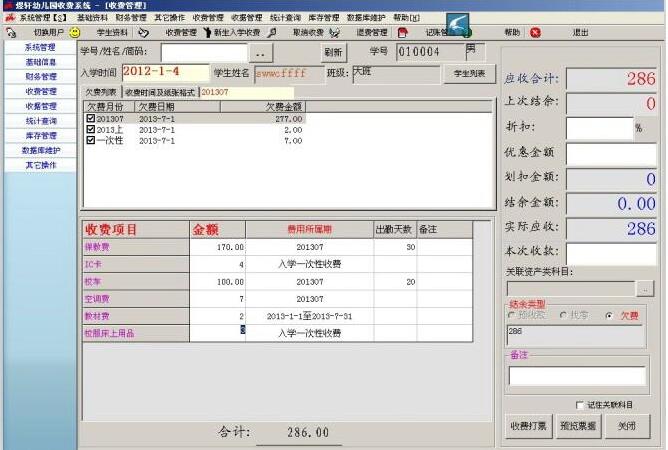Open 数据库维护 in the menu bar
The image size is (668, 450).
[x=366, y=18]
